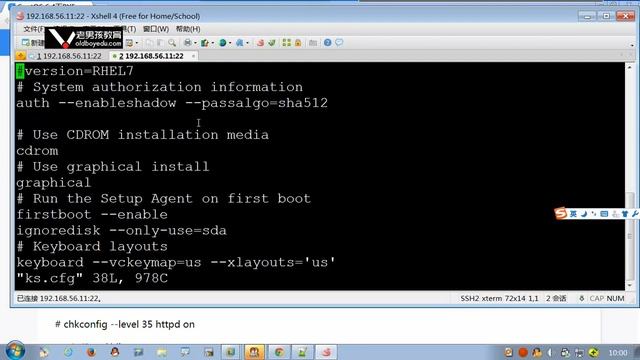Close session tab 2 with its x
Viewport: 640px width, 360px height.
click(193, 56)
